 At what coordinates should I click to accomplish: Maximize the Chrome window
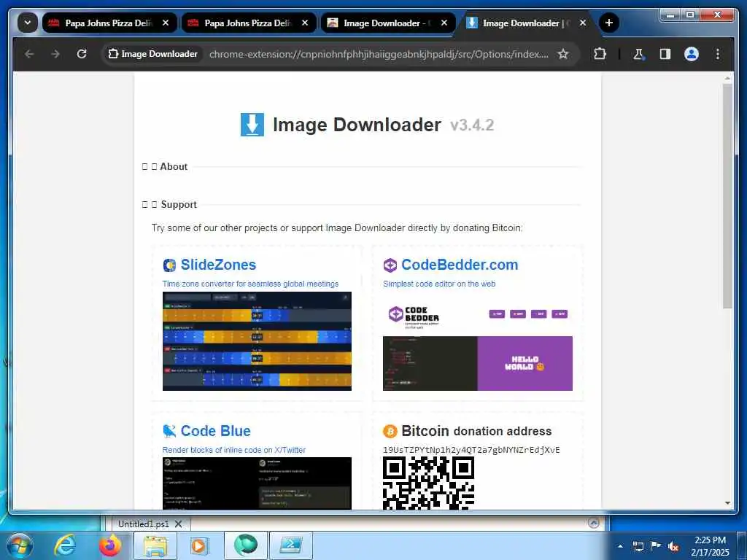[x=690, y=15]
